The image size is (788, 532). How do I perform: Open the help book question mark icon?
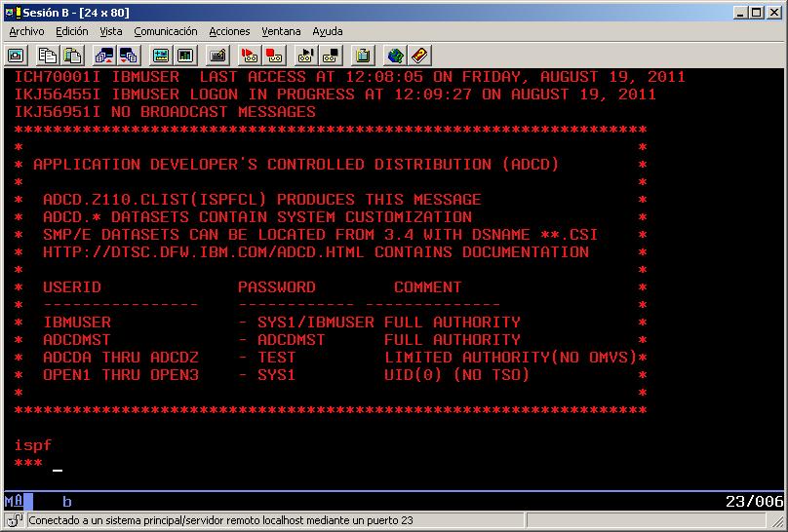pos(419,56)
